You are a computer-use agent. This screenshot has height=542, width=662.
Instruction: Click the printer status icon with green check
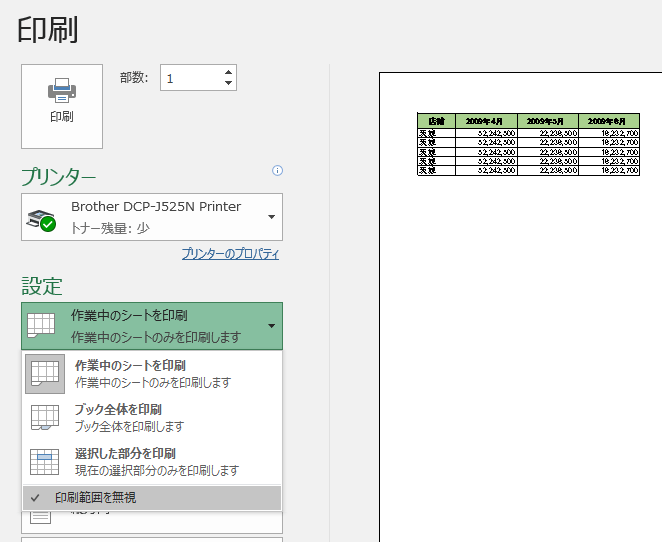(41, 220)
